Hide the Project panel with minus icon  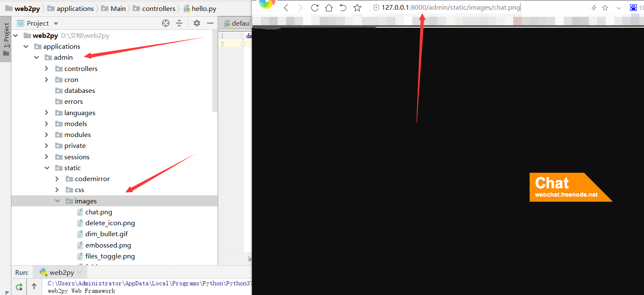pyautogui.click(x=210, y=24)
